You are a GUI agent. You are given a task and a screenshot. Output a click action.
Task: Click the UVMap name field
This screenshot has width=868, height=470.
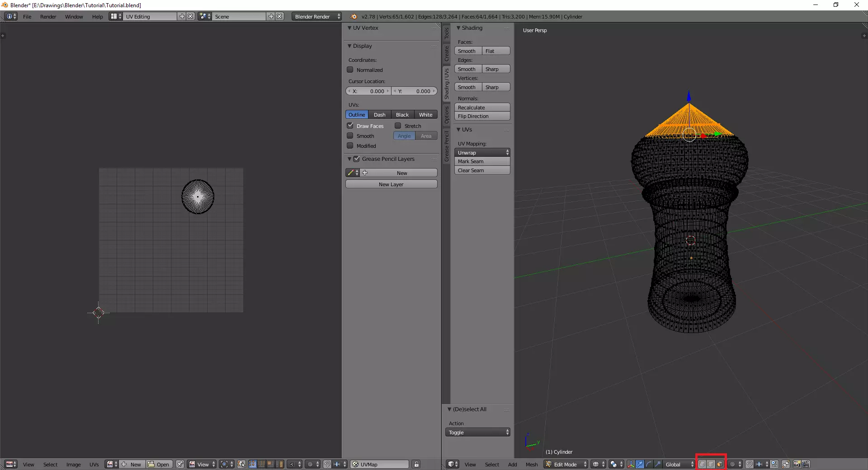(380, 464)
